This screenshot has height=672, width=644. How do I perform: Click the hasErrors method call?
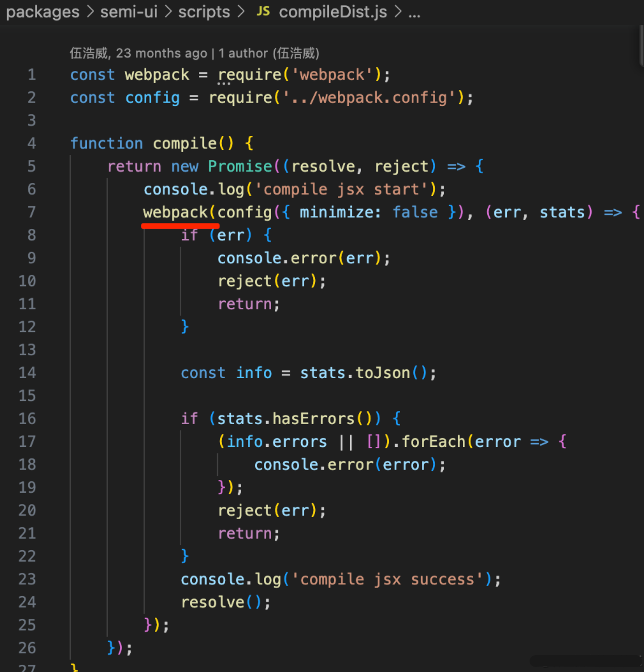(313, 419)
